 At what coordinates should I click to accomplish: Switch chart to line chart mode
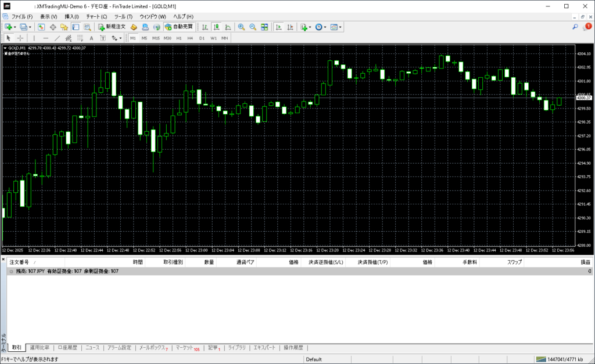coord(227,27)
